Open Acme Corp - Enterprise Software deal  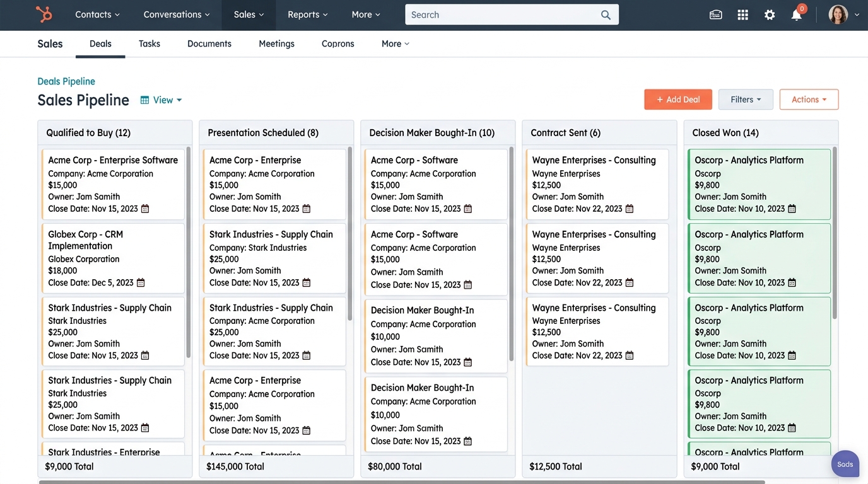pos(114,184)
